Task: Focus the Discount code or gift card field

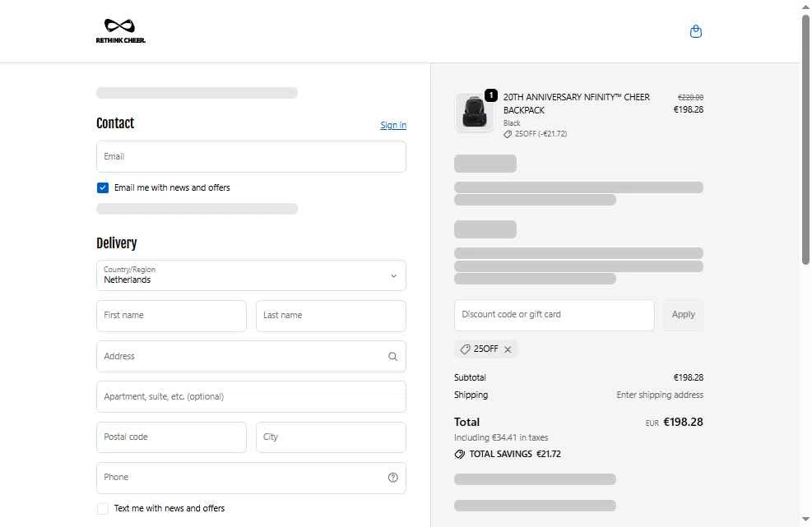Action: (x=554, y=315)
